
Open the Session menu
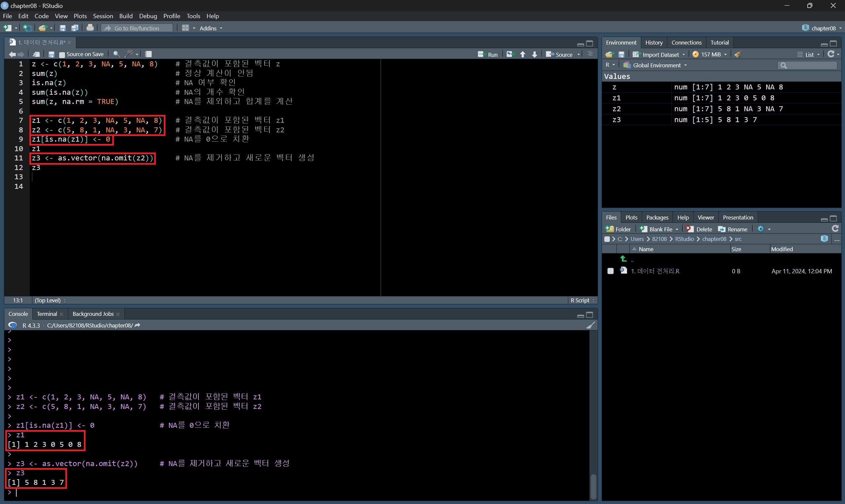tap(103, 16)
